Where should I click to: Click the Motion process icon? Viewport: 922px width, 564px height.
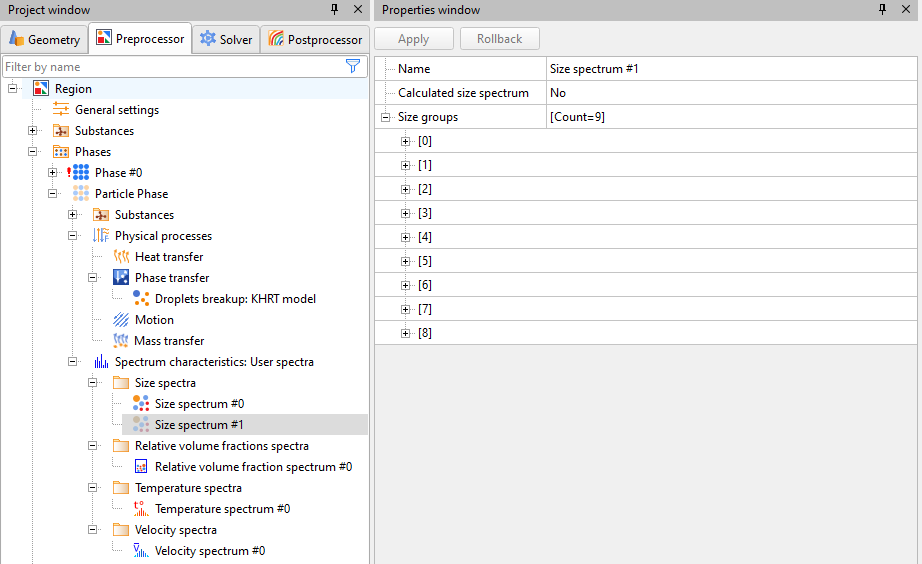[x=121, y=320]
